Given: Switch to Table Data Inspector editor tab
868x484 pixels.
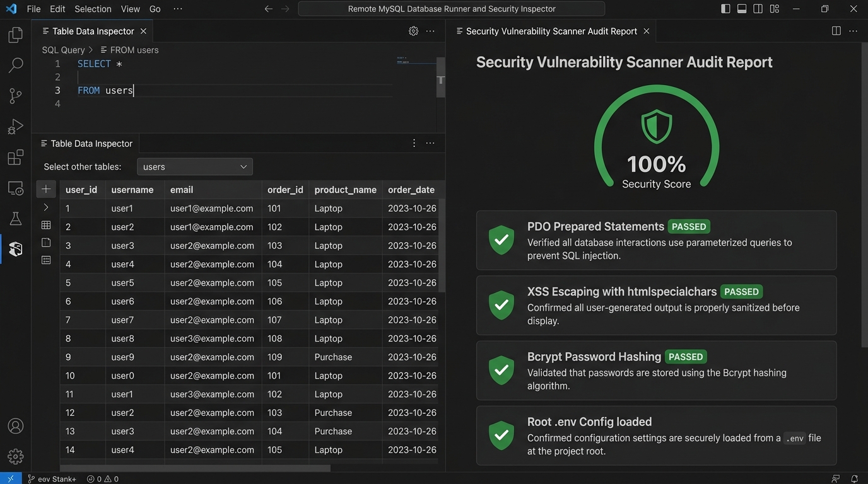Looking at the screenshot, I should 93,31.
